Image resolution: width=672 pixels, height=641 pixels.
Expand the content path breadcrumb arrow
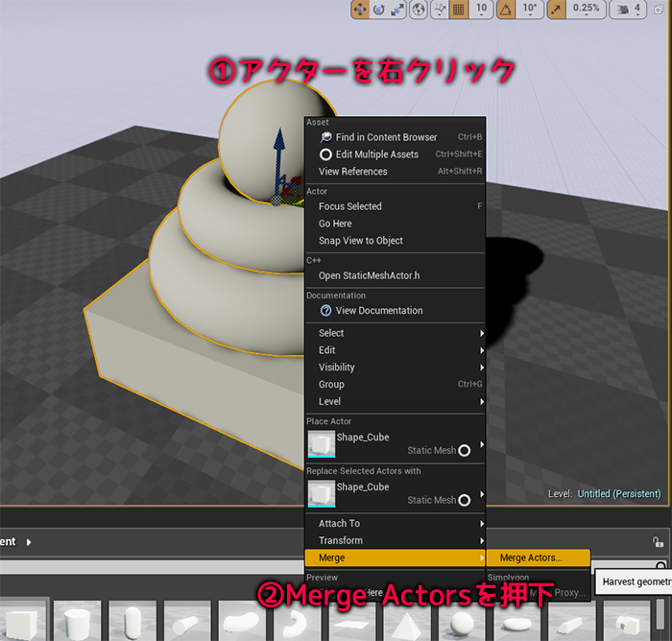point(29,542)
